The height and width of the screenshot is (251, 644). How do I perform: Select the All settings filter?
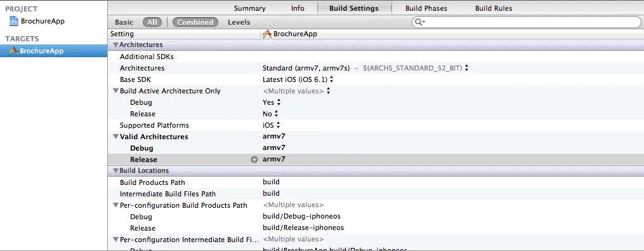pyautogui.click(x=152, y=22)
